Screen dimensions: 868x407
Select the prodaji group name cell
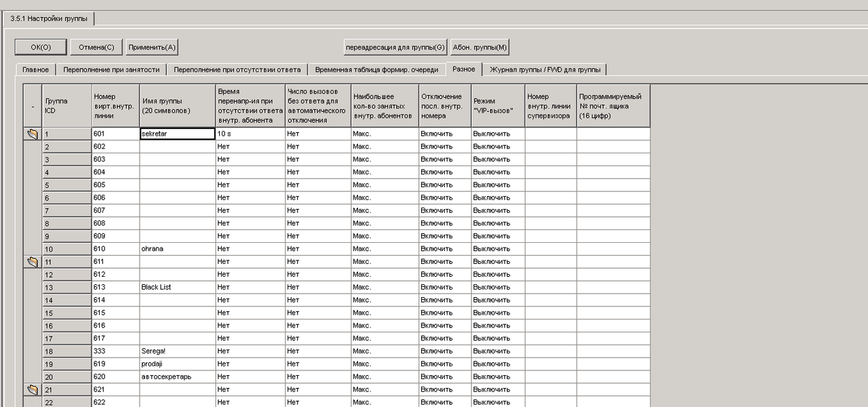coord(178,364)
